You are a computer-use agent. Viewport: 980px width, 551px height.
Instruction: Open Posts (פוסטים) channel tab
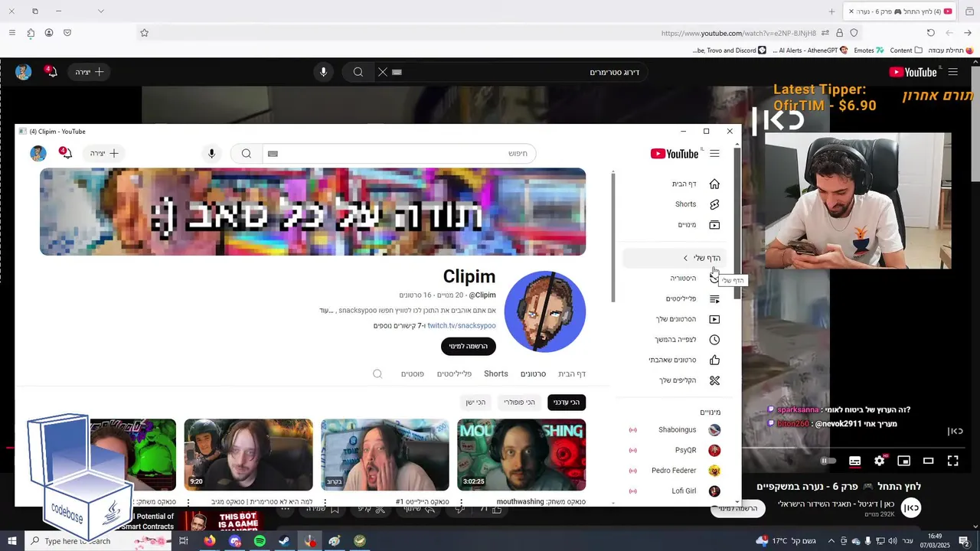point(413,373)
